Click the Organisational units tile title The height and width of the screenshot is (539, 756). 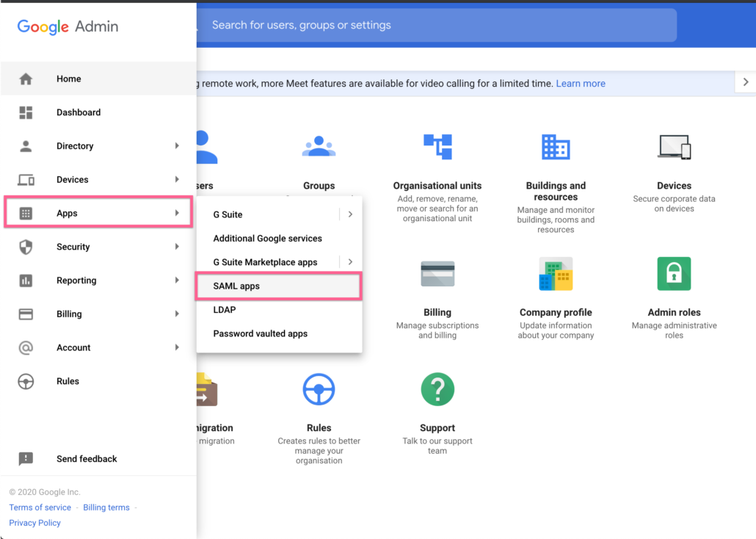(x=437, y=186)
